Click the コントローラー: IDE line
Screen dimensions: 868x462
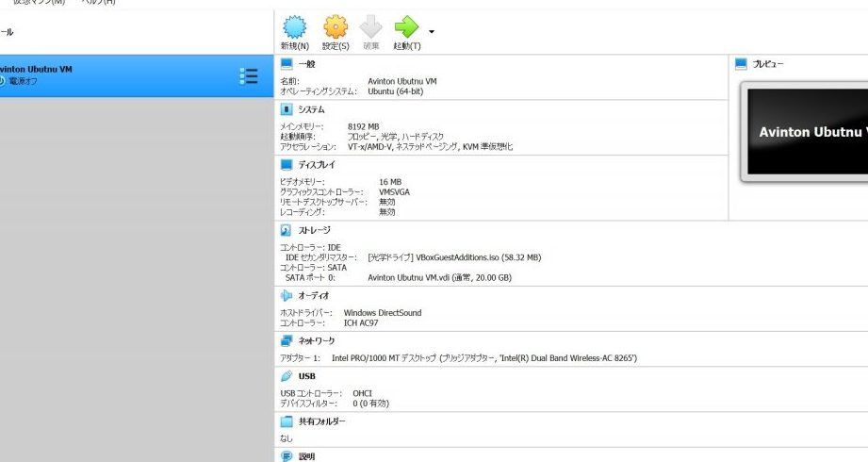pyautogui.click(x=310, y=248)
